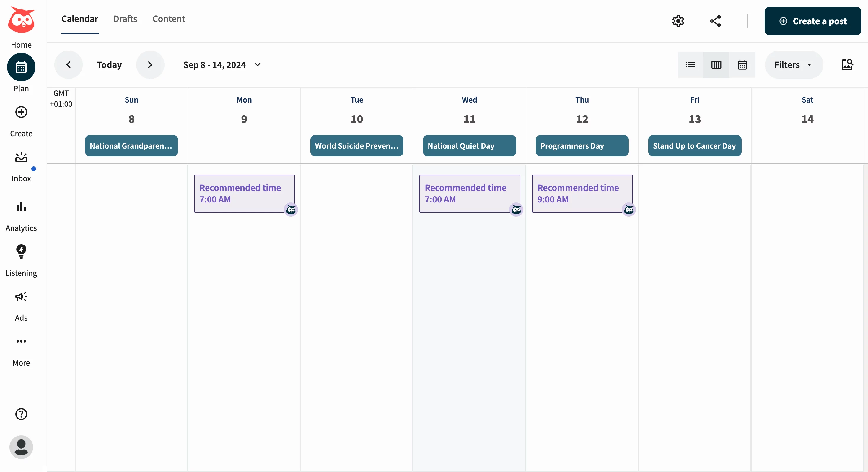
Task: Select the month calendar view icon
Action: point(742,64)
